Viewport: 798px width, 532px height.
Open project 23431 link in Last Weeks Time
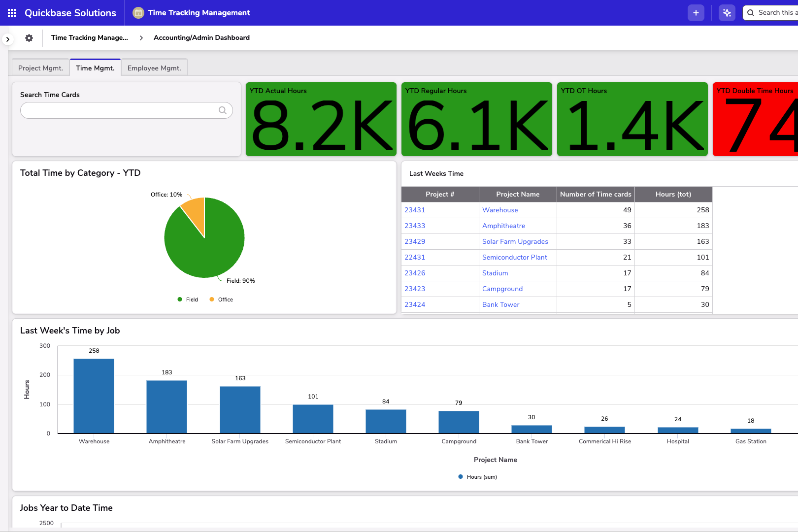414,210
